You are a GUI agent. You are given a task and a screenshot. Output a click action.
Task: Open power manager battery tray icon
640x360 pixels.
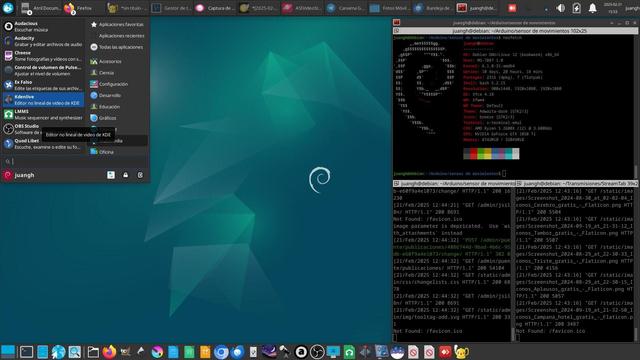(576, 8)
